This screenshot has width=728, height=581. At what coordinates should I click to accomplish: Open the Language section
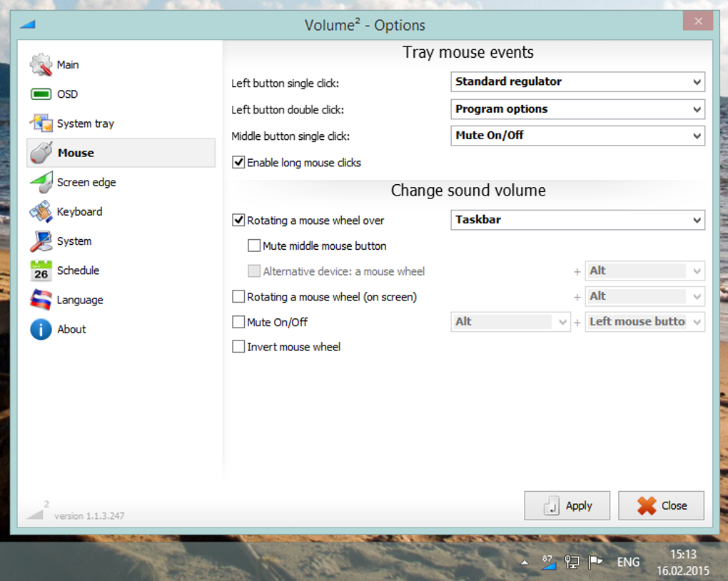pos(80,300)
